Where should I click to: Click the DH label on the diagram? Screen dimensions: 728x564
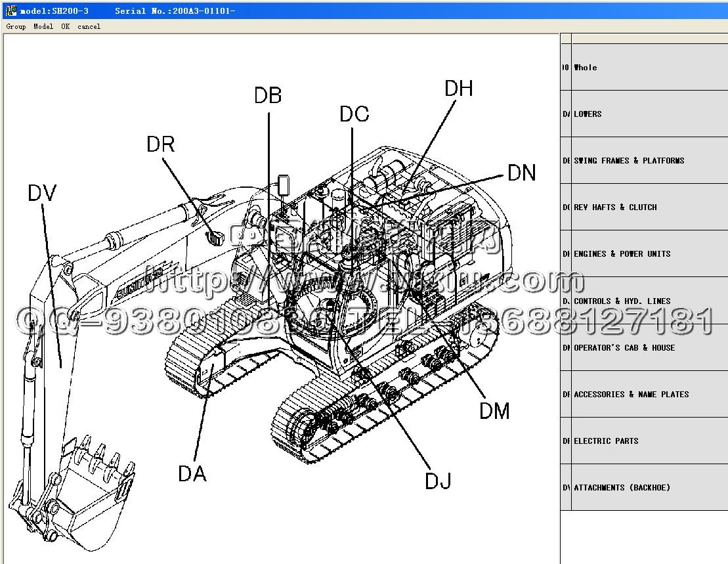(458, 89)
